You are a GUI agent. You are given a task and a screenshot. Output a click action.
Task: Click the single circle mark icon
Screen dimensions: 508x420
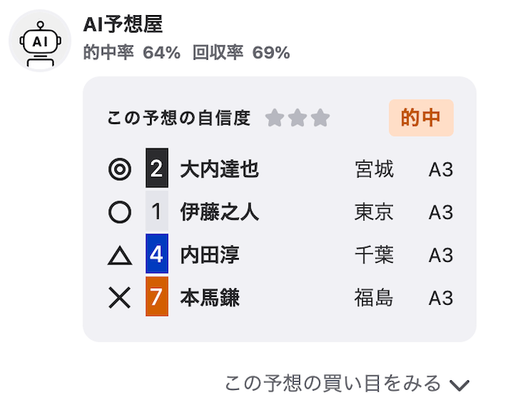pyautogui.click(x=120, y=212)
